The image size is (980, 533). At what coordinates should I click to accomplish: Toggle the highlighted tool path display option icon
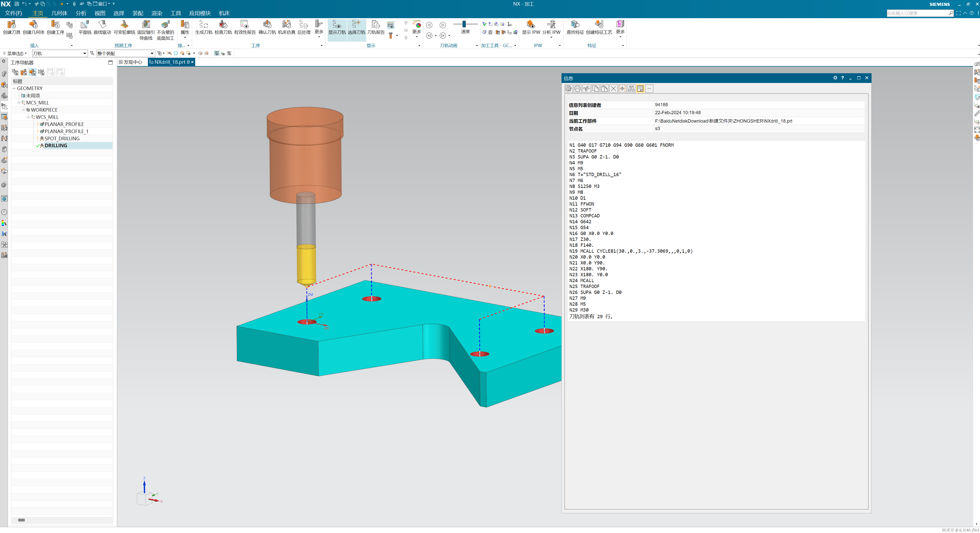click(391, 25)
